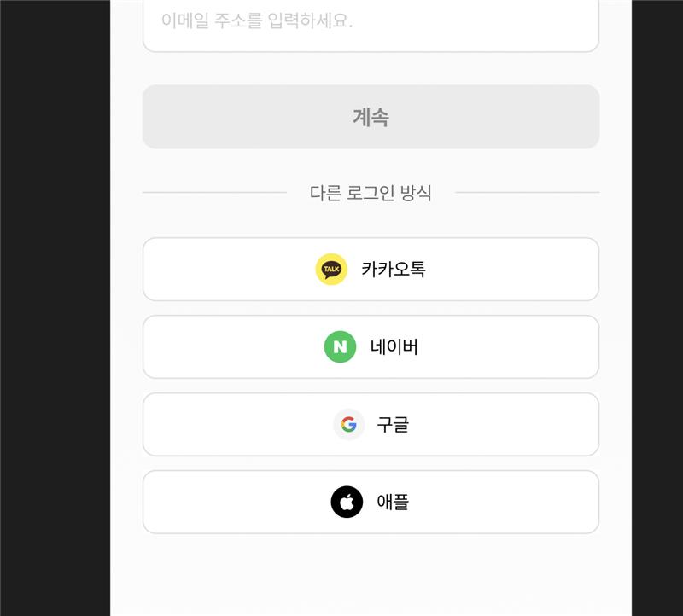Click the divider line left of 다른 로그인 방식

213,193
